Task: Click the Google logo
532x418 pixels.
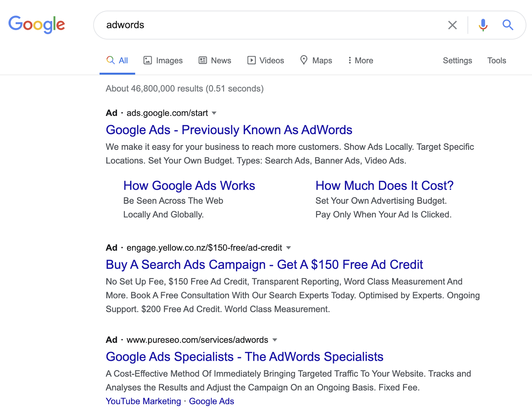Action: (37, 24)
